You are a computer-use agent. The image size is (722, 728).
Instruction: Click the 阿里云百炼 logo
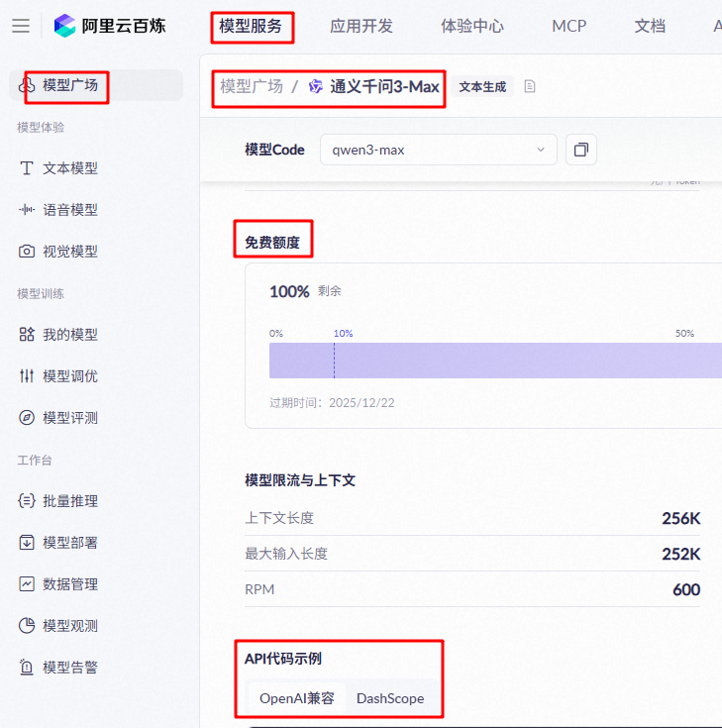pos(110,26)
